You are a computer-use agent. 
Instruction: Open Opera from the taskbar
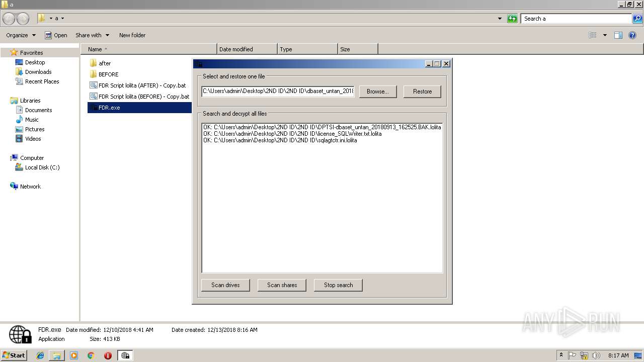108,355
